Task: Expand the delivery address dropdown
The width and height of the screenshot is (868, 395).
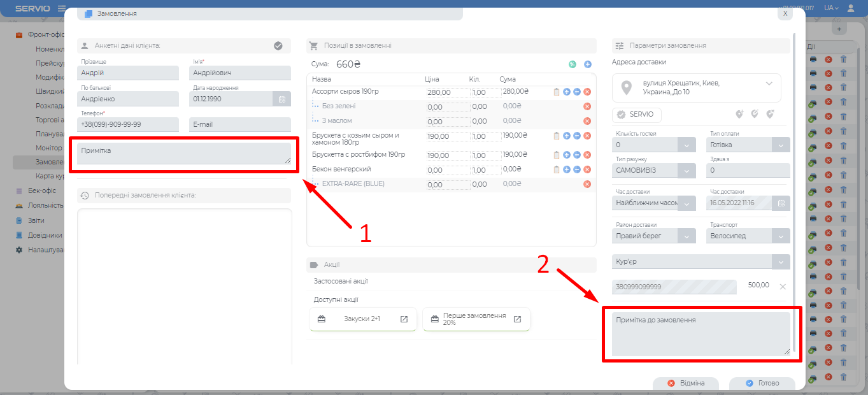Action: pyautogui.click(x=769, y=83)
